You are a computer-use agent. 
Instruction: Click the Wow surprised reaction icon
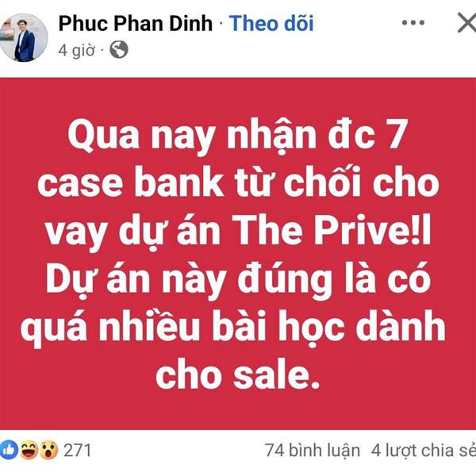[x=48, y=450]
